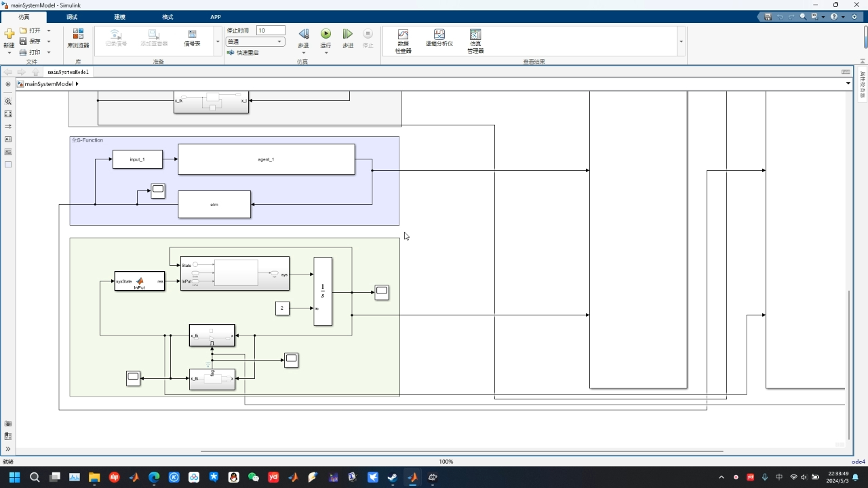This screenshot has width=868, height=488.
Task: Click the 保存 save button
Action: [x=30, y=41]
